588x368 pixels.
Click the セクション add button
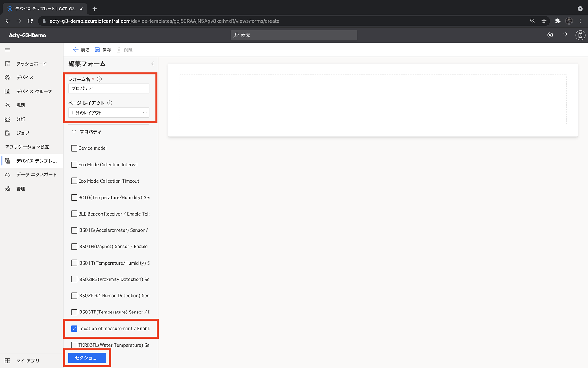pos(87,358)
